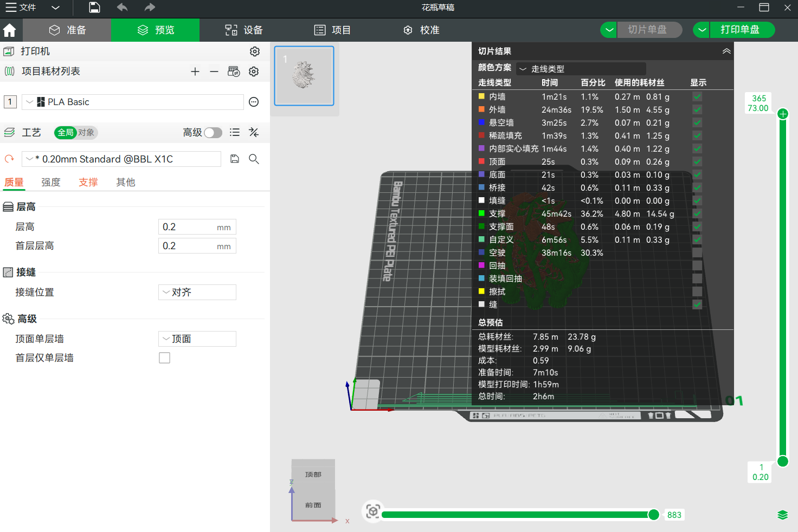Click the 预览 tab
The width and height of the screenshot is (798, 532).
pyautogui.click(x=156, y=30)
